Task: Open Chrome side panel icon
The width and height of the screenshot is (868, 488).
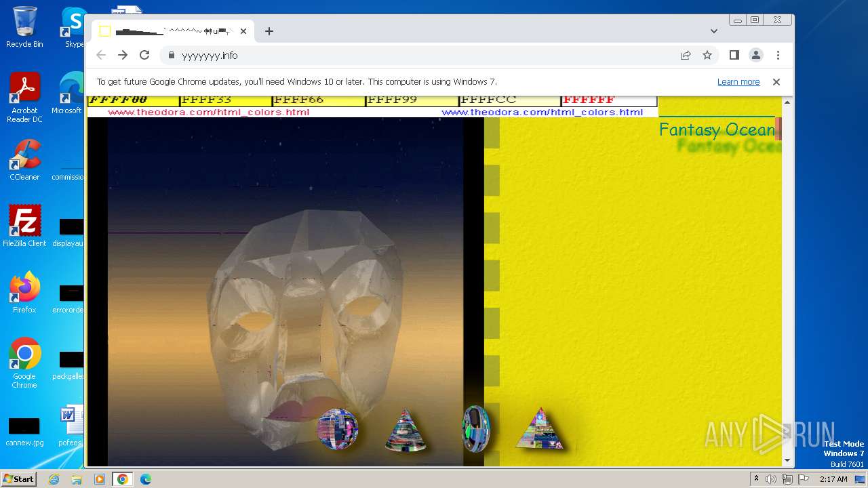Action: coord(734,55)
